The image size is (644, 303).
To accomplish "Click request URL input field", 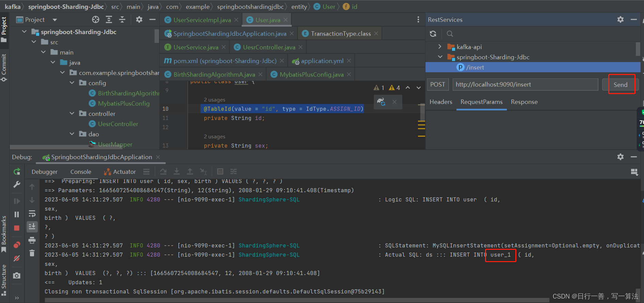I will (525, 85).
